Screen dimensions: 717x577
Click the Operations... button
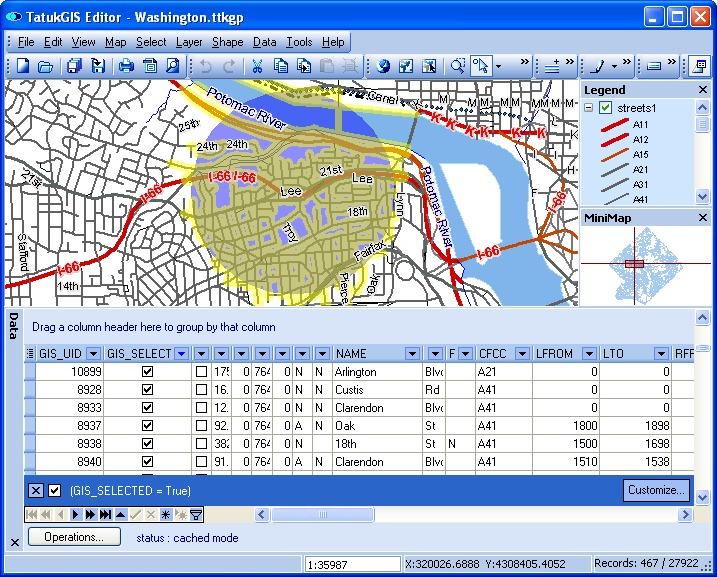pos(75,537)
